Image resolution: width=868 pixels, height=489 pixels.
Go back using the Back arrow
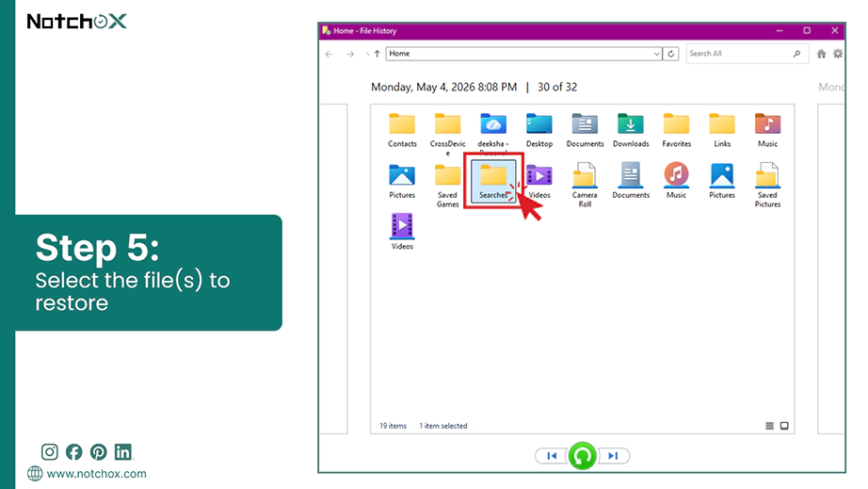pos(330,54)
